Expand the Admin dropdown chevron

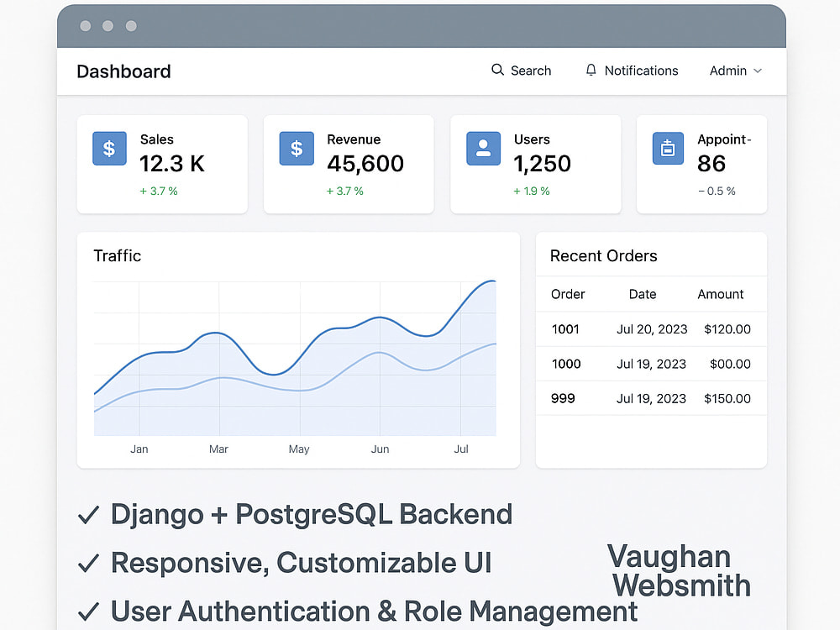[758, 71]
